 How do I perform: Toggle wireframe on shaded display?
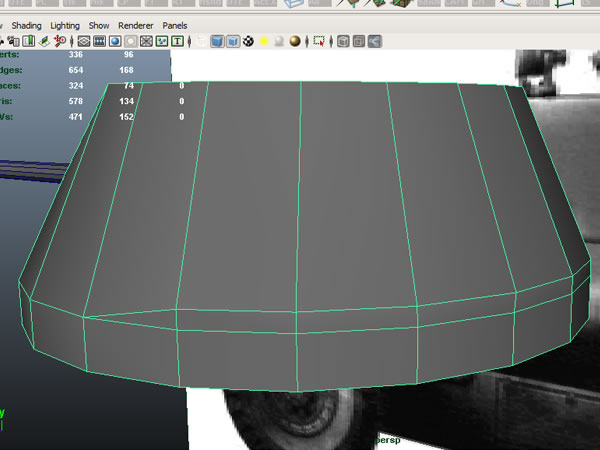coord(232,42)
